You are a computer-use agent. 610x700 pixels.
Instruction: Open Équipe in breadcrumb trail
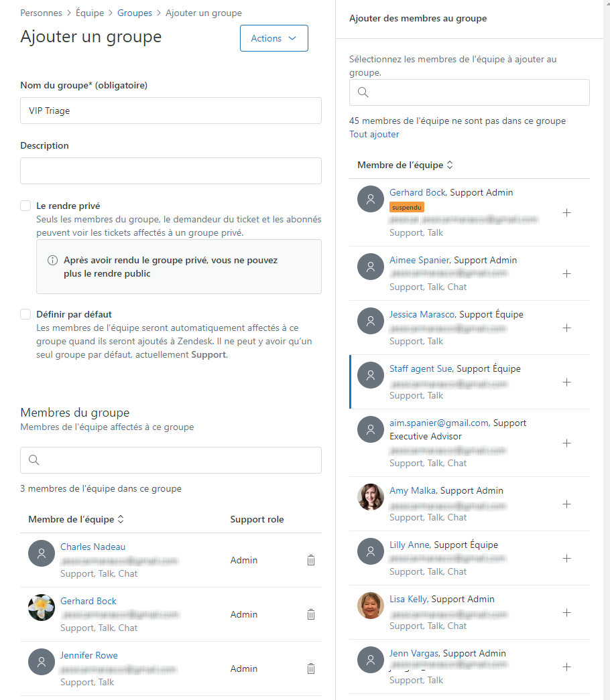[x=90, y=13]
